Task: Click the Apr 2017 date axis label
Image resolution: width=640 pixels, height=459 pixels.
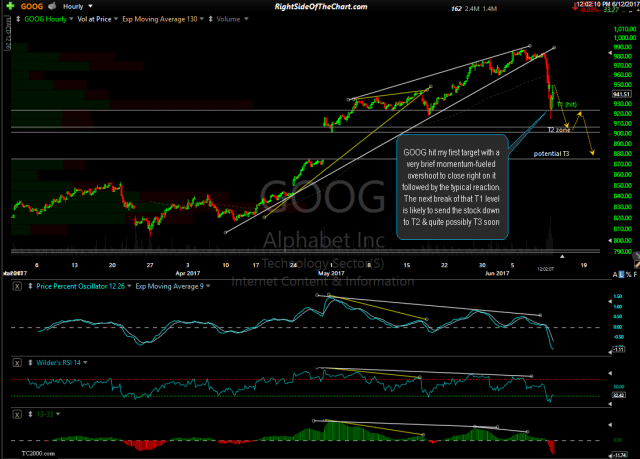Action: tap(188, 273)
